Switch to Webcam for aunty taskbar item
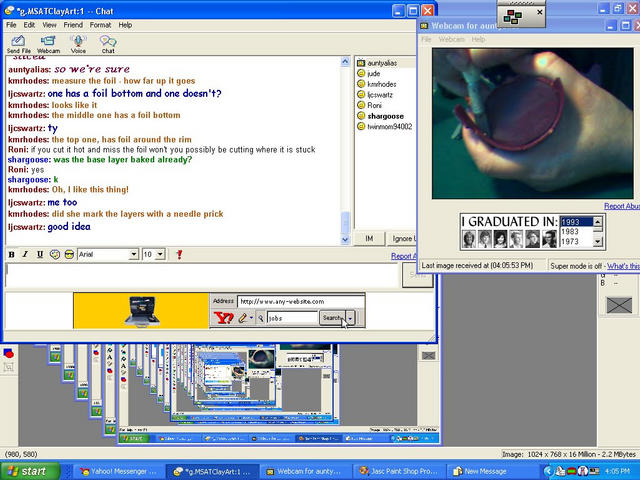This screenshot has width=640, height=480. tap(304, 471)
